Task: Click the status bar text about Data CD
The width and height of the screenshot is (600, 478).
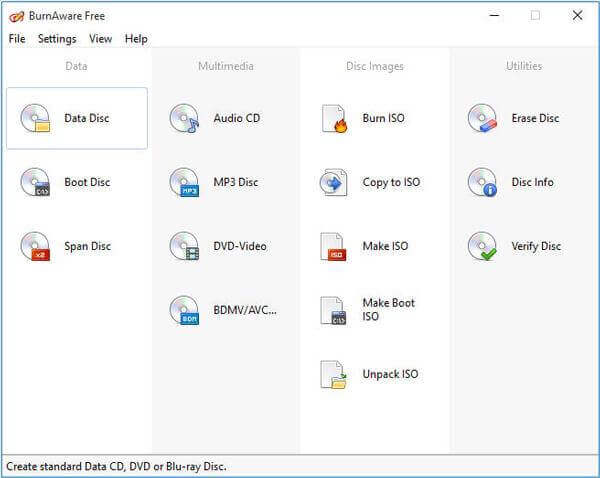Action: (x=116, y=467)
